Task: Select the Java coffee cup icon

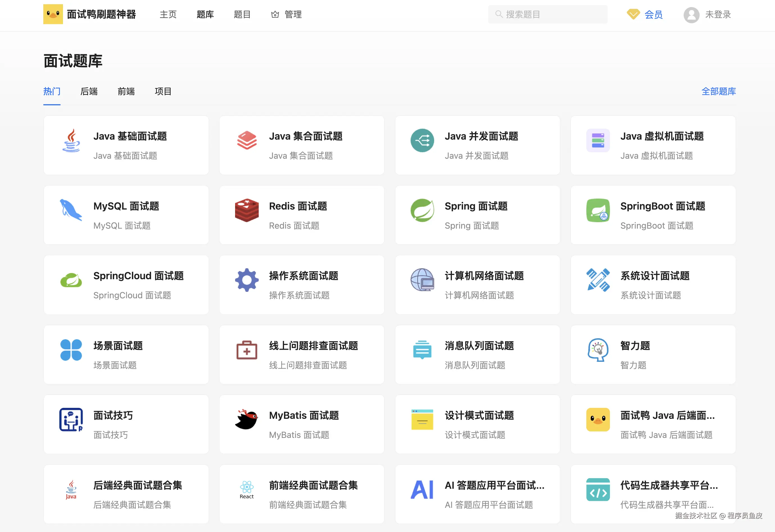Action: 71,140
